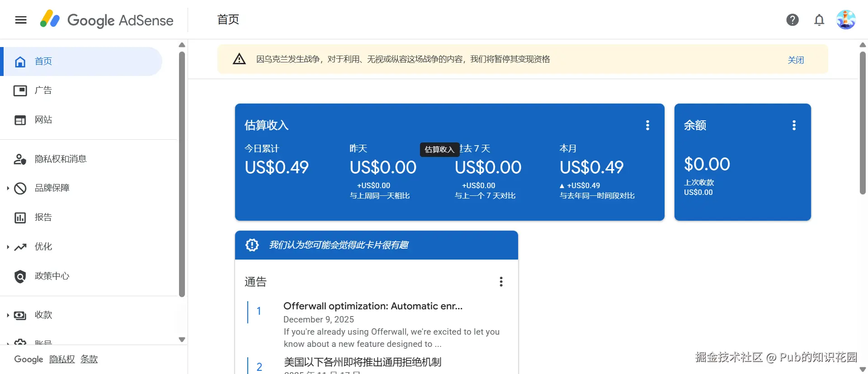Click the badge icon in the blue card header
The image size is (868, 374).
pos(252,245)
